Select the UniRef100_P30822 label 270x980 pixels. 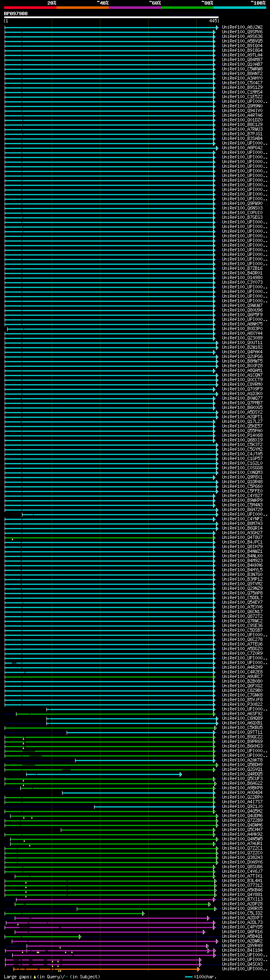pyautogui.click(x=242, y=705)
